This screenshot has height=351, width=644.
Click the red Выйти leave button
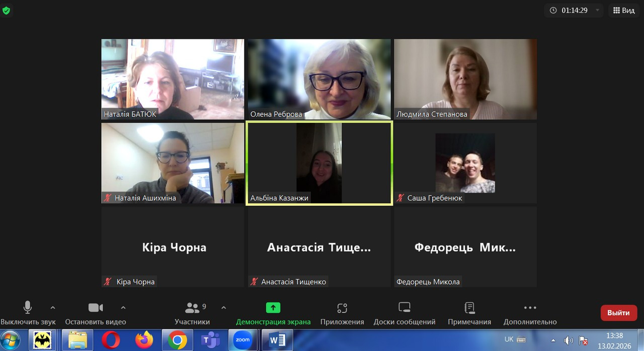(x=618, y=313)
